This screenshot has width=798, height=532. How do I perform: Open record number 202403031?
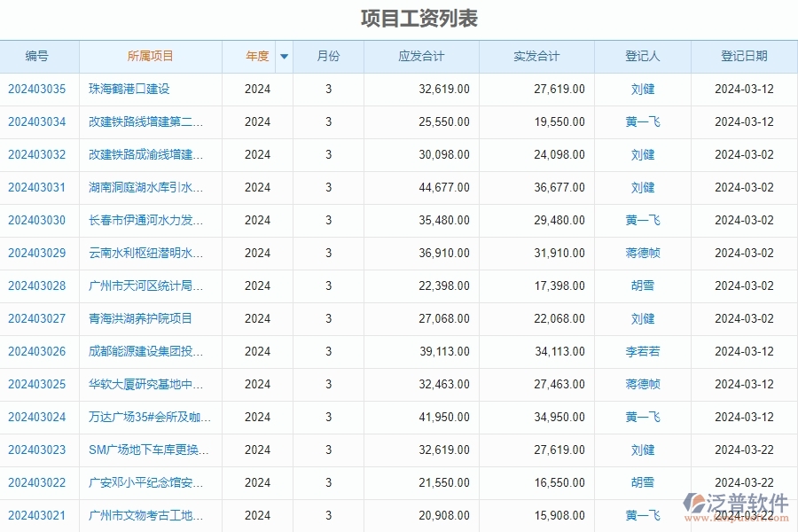[36, 187]
